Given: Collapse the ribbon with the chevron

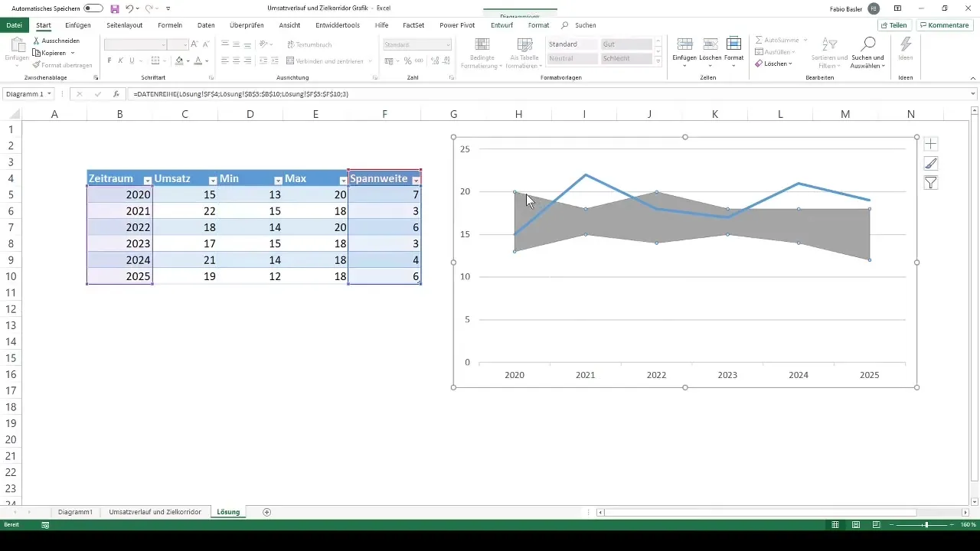Looking at the screenshot, I should click(973, 78).
